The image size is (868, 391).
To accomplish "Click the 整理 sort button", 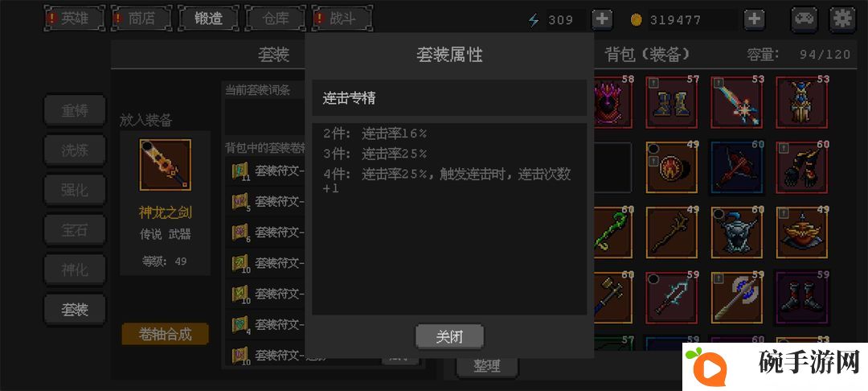I will coord(487,366).
